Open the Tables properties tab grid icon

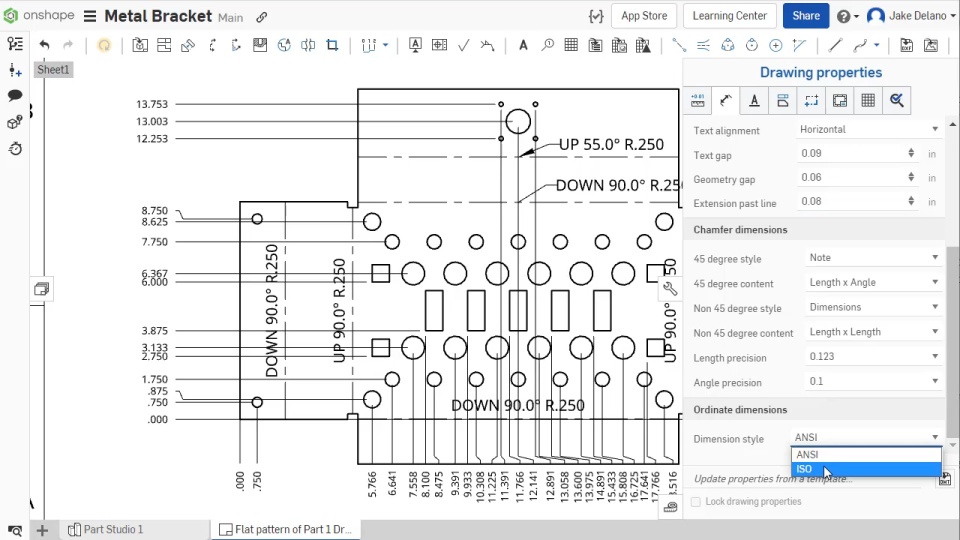click(x=868, y=100)
